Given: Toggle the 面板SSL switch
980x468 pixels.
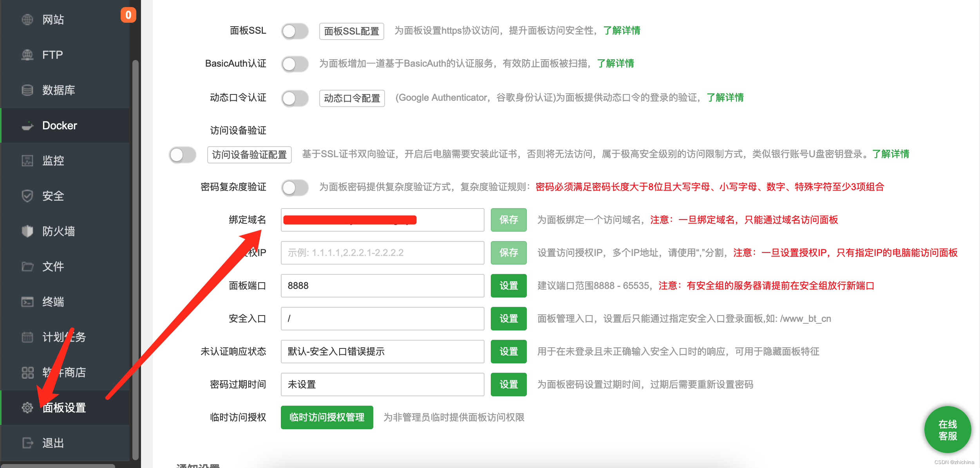Looking at the screenshot, I should (295, 31).
